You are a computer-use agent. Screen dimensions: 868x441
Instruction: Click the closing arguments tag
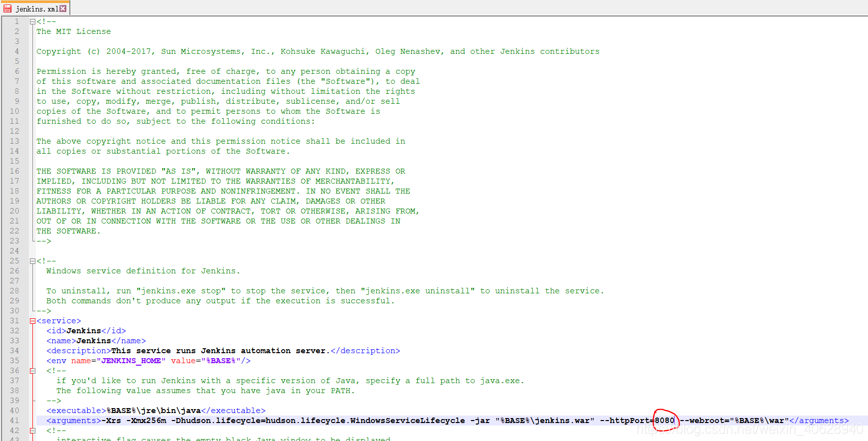819,421
